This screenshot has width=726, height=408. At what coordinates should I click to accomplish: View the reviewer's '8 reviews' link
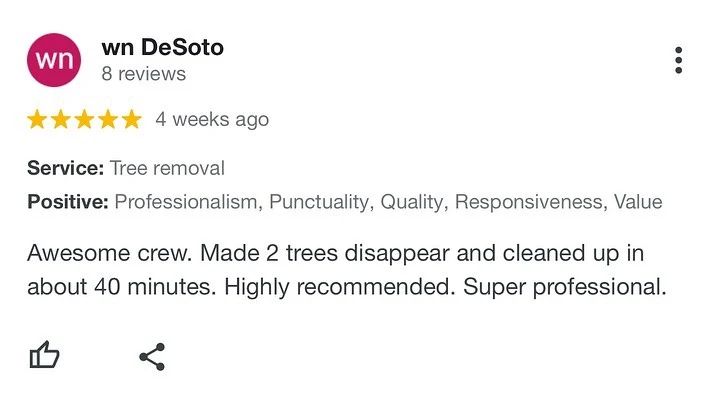click(143, 74)
